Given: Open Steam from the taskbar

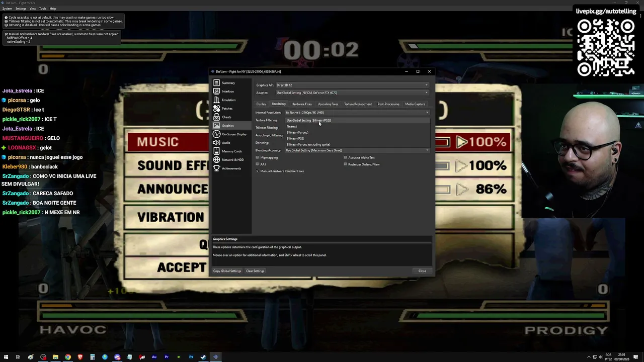Looking at the screenshot, I should (x=203, y=357).
